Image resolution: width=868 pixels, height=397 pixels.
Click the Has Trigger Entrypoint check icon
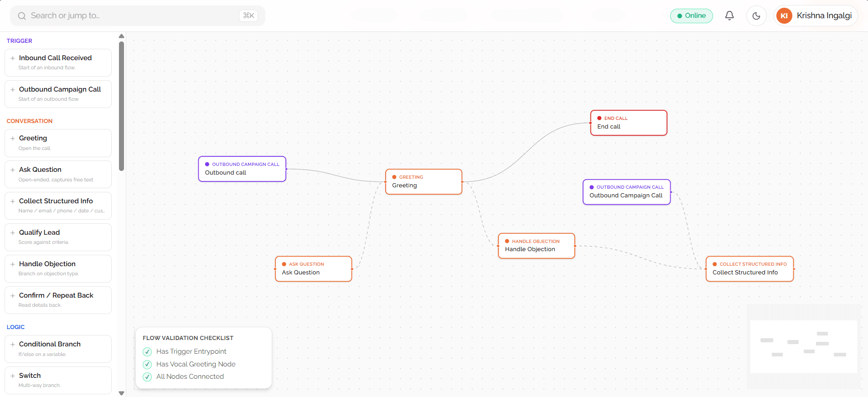coord(147,352)
